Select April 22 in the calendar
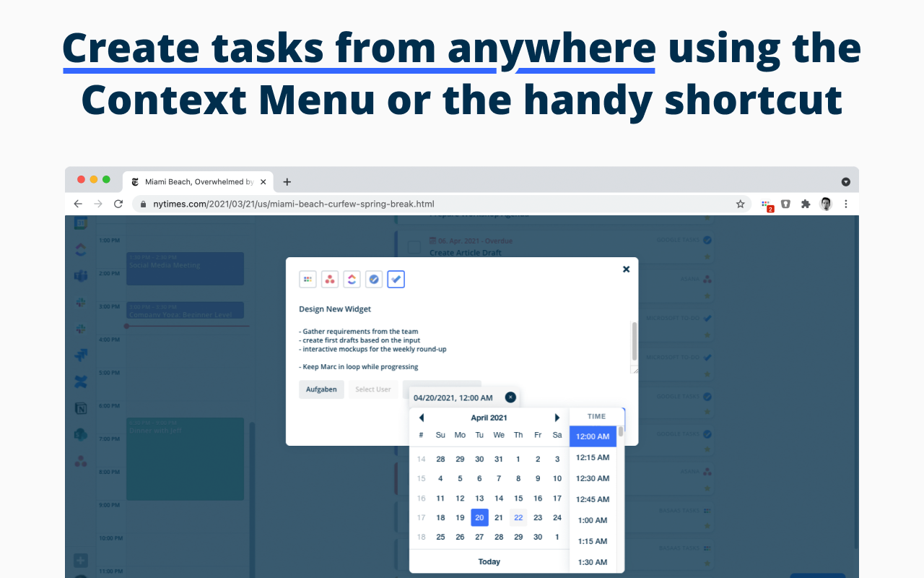This screenshot has width=924, height=578. coord(518,517)
